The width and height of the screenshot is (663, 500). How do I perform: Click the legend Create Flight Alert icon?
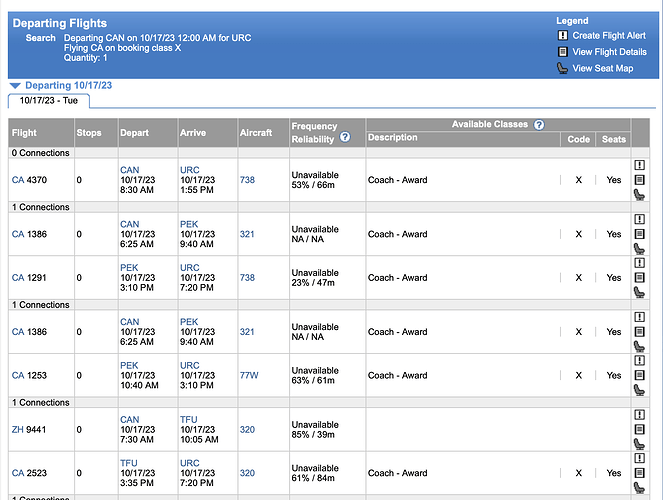point(562,36)
